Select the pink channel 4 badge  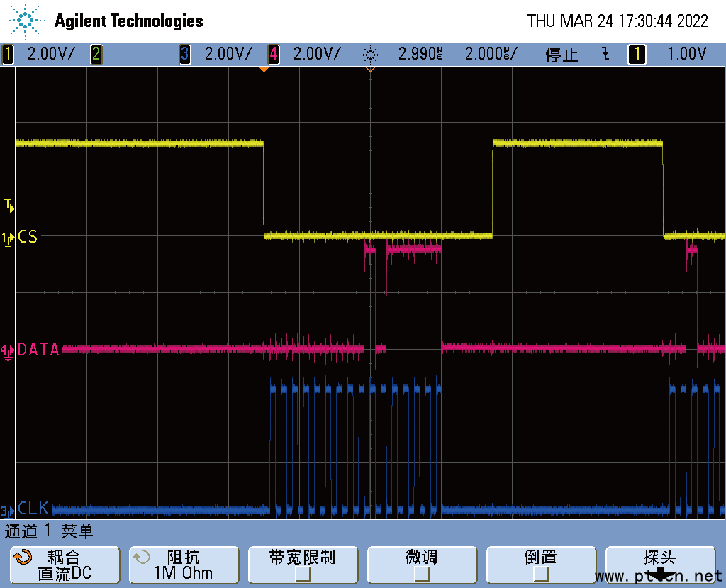pyautogui.click(x=273, y=54)
